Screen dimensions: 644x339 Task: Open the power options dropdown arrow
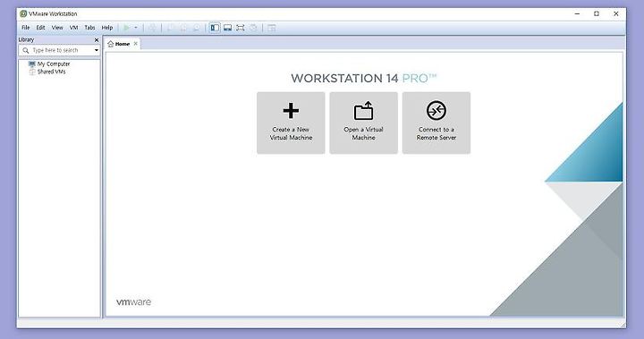click(136, 28)
